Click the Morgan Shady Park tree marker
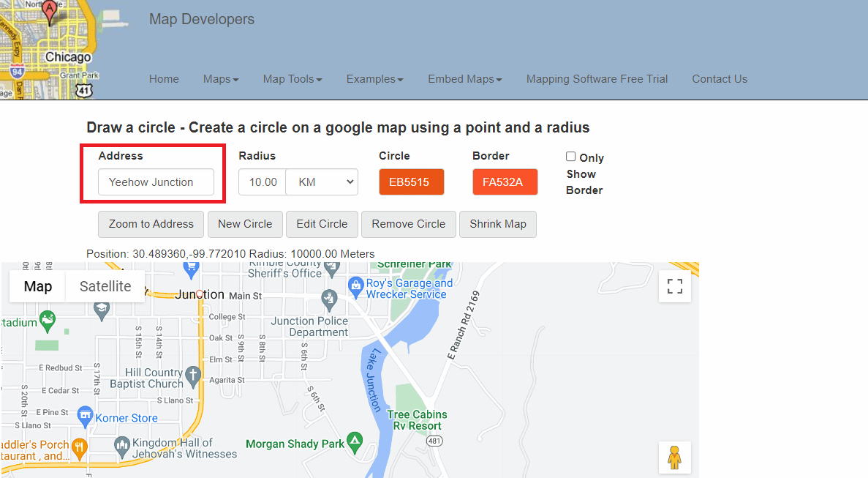The image size is (868, 478). 354,442
